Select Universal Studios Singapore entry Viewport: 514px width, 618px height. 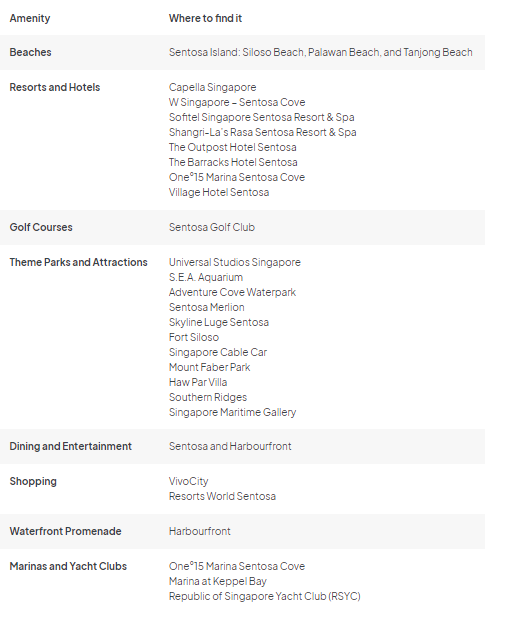pos(235,262)
